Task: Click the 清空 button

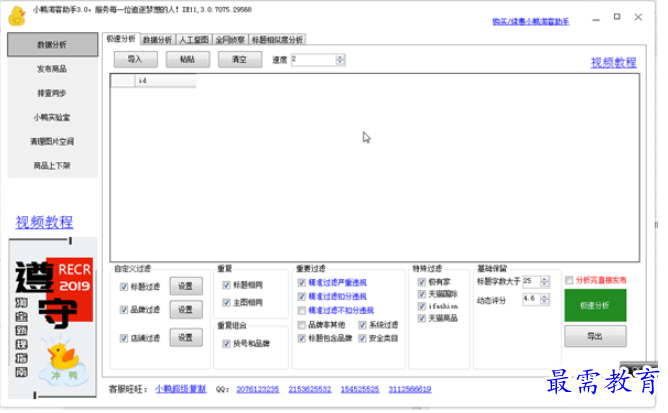Action: click(x=240, y=60)
